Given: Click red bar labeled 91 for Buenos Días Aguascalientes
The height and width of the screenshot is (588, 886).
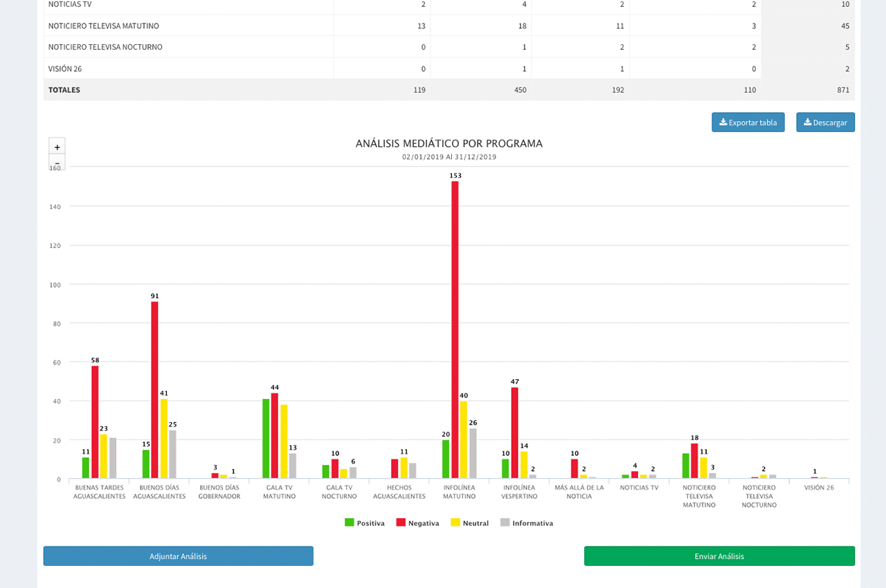Looking at the screenshot, I should click(154, 389).
